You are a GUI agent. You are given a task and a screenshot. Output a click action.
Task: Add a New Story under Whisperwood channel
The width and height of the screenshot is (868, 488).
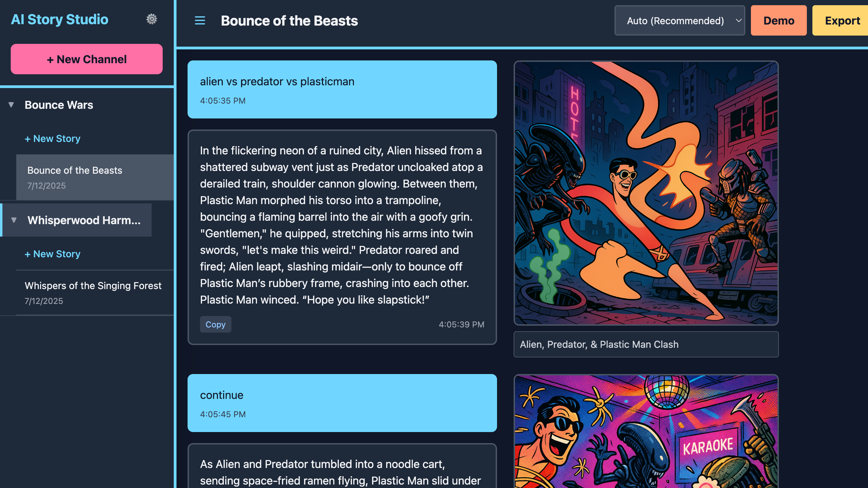coord(53,254)
